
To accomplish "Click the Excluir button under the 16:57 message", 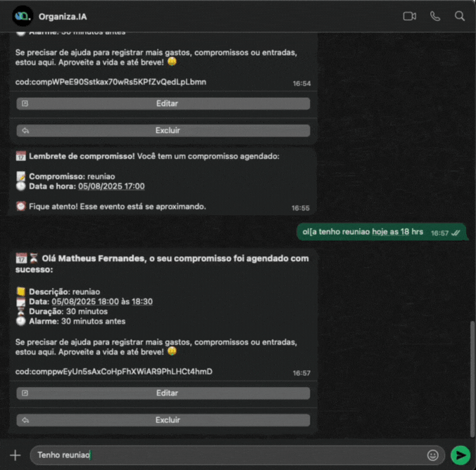I will 163,420.
